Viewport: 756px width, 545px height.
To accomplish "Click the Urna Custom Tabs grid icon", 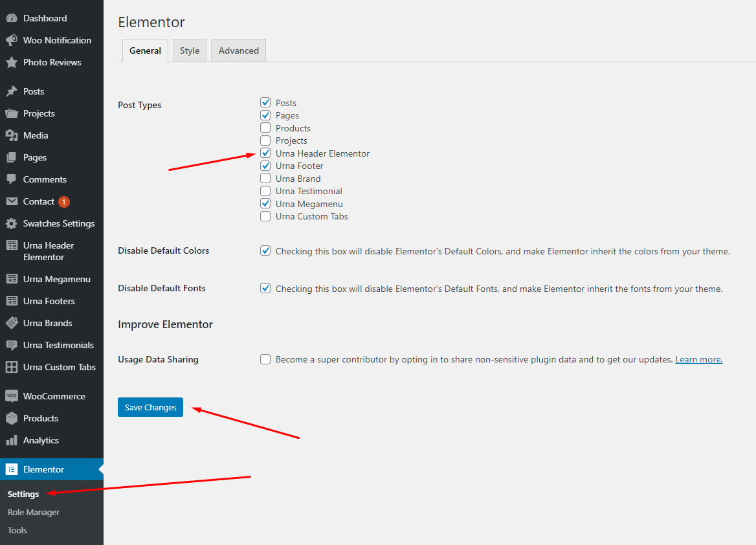I will pos(12,367).
